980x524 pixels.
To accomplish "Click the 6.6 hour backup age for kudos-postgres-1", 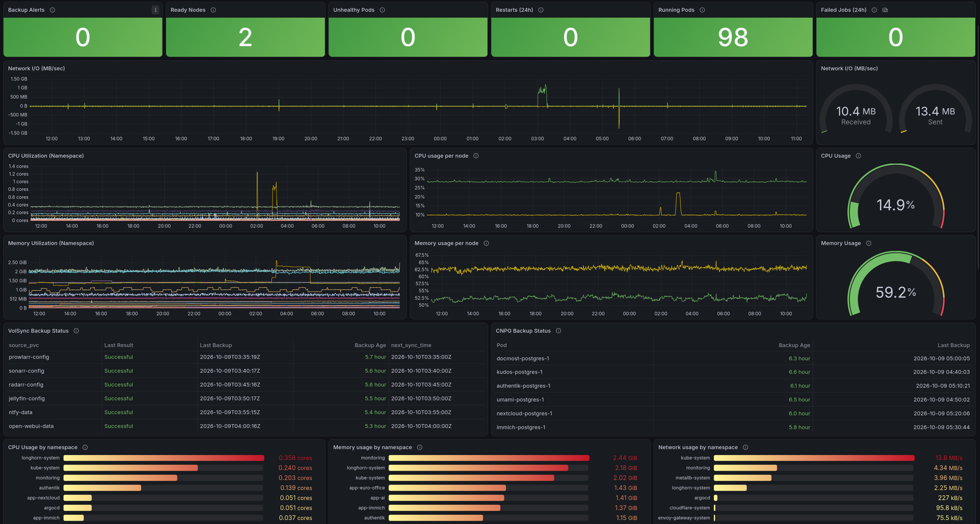I will pyautogui.click(x=799, y=372).
